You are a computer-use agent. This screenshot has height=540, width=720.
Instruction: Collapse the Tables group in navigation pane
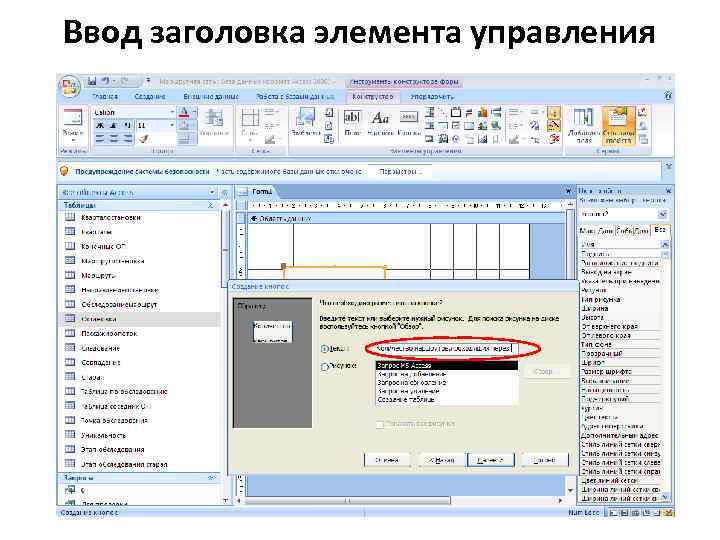[211, 205]
